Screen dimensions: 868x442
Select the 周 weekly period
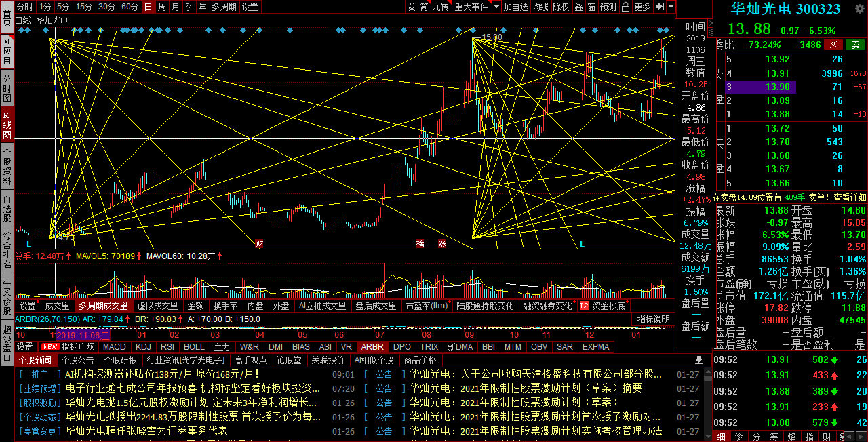tap(162, 7)
